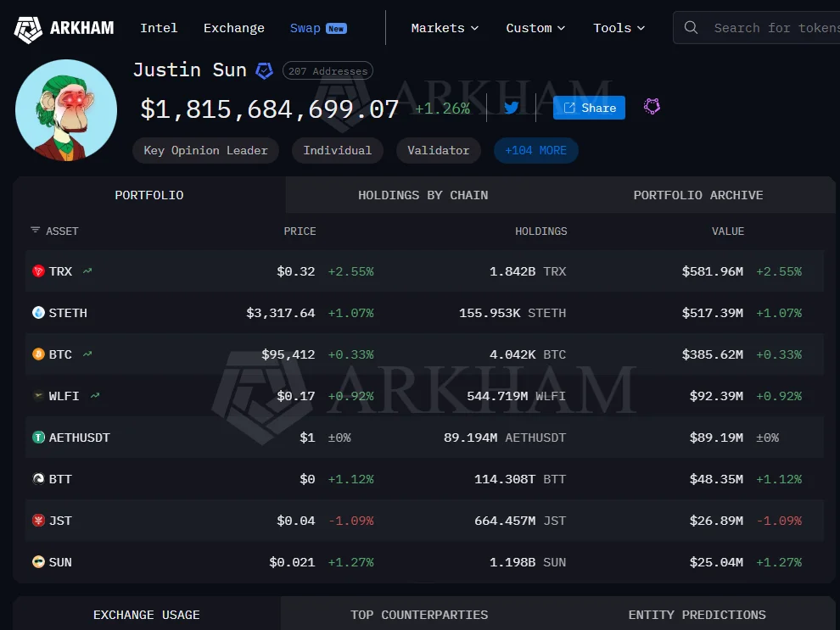Click the verified badge beside Justin Sun
840x630 pixels.
[264, 70]
